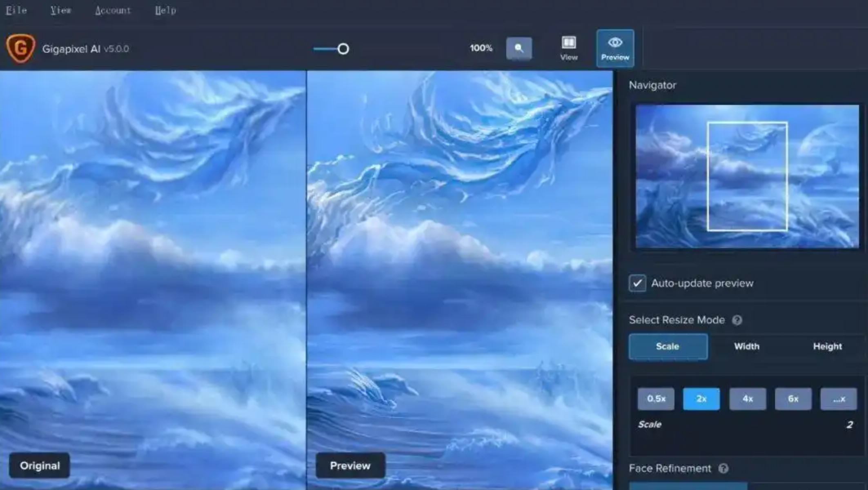
Task: Click the Navigator thumbnail viewport rectangle
Action: tap(747, 176)
